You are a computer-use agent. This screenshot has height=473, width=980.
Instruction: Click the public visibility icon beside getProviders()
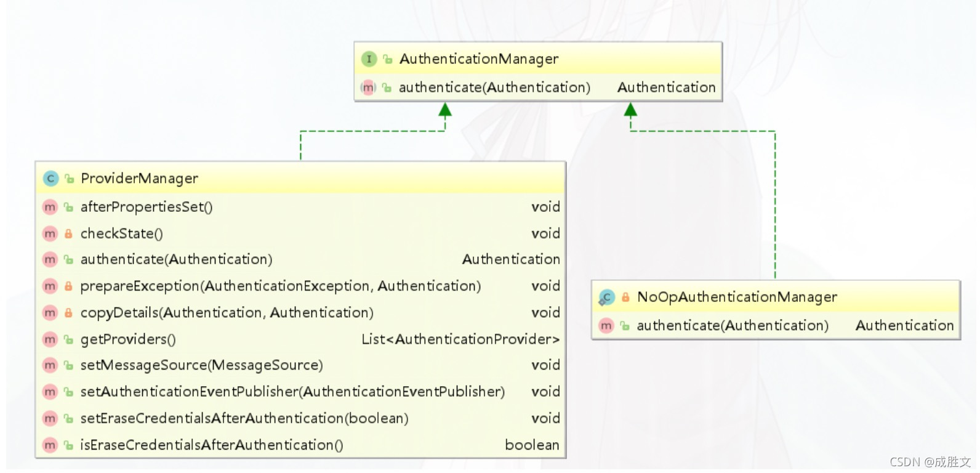pos(68,339)
